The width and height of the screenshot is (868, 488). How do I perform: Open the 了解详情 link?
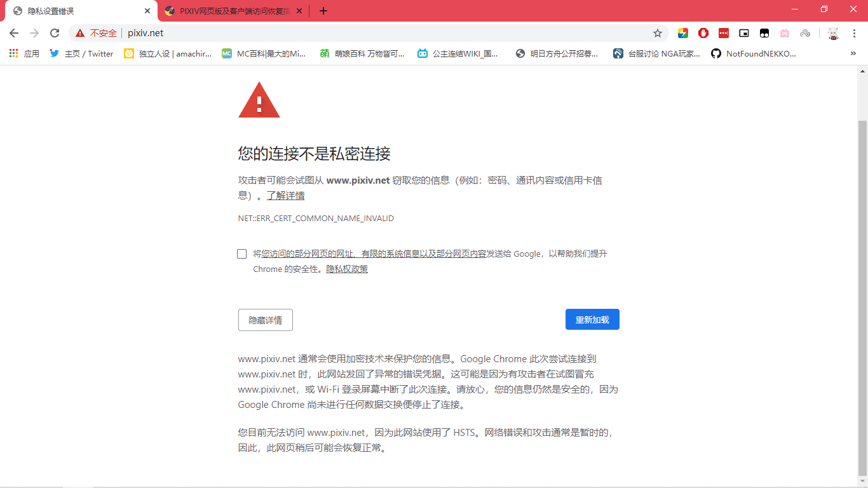(x=285, y=196)
